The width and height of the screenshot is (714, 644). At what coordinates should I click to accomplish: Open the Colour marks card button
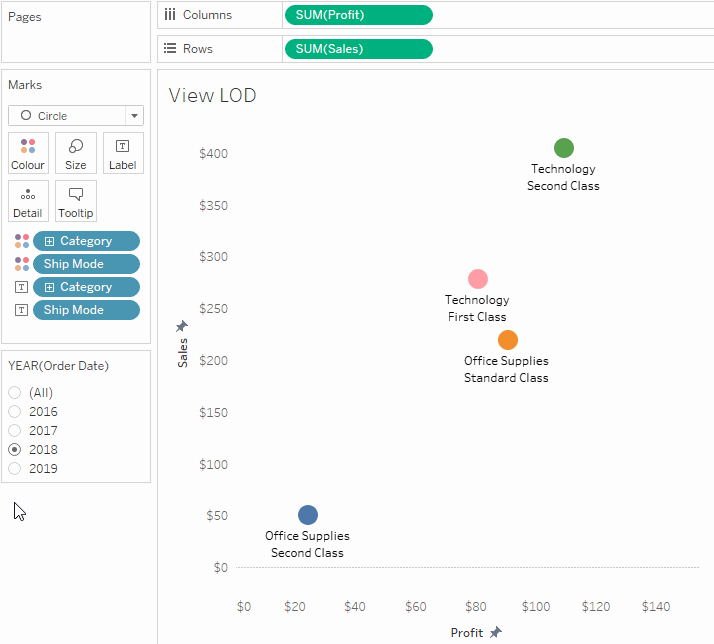(28, 153)
